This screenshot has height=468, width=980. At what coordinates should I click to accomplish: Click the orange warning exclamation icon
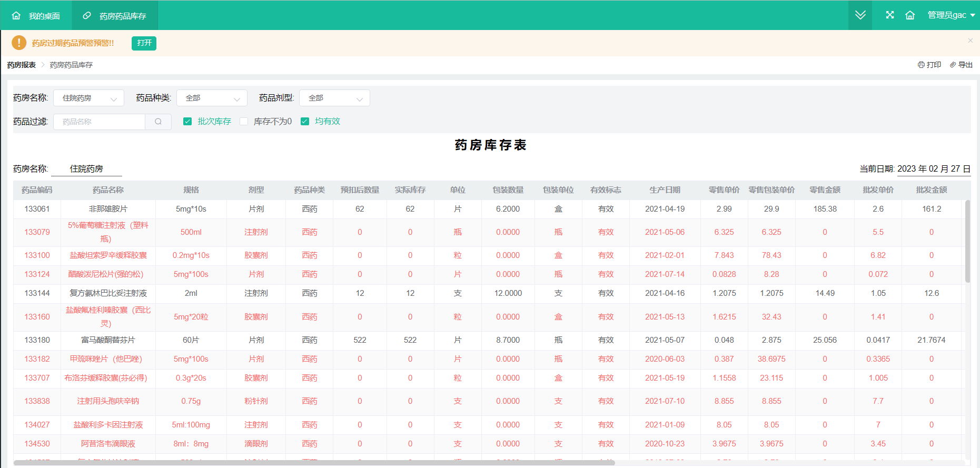(x=19, y=43)
